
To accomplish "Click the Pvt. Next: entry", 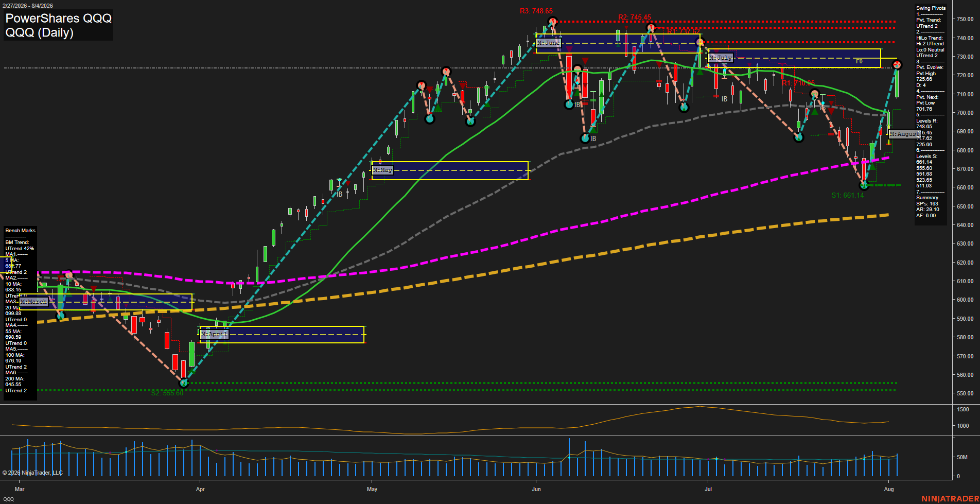I will [x=927, y=97].
